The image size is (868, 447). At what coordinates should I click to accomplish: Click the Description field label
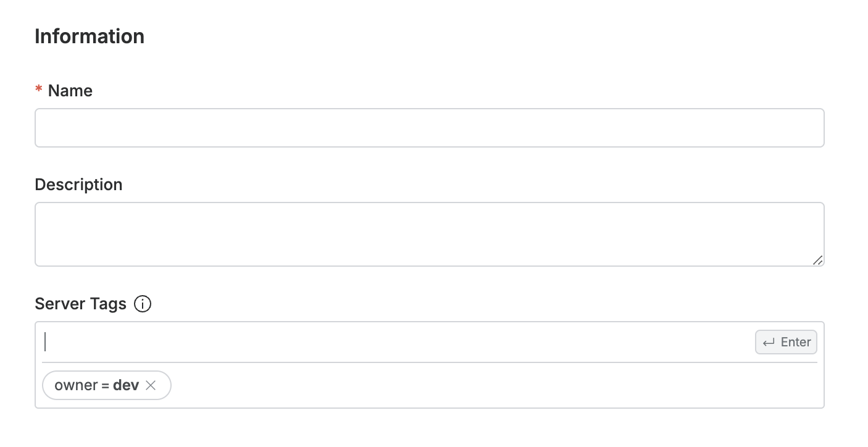click(78, 185)
